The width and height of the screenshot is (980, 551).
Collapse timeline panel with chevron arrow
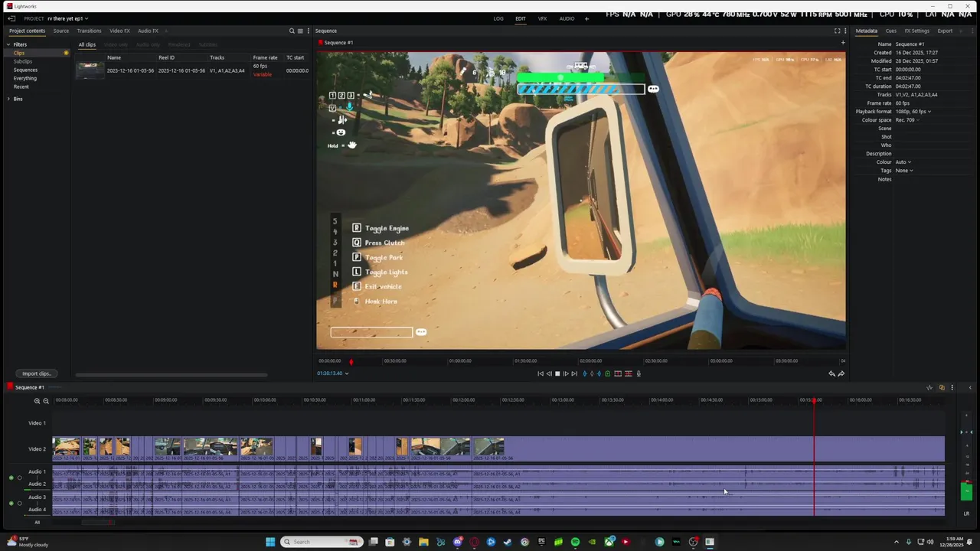coord(969,388)
